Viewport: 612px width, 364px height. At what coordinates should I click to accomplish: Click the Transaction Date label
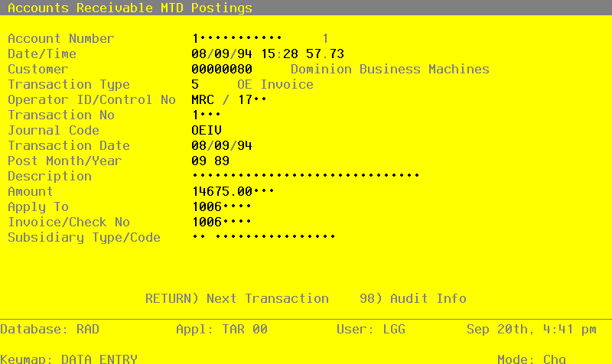pos(69,145)
